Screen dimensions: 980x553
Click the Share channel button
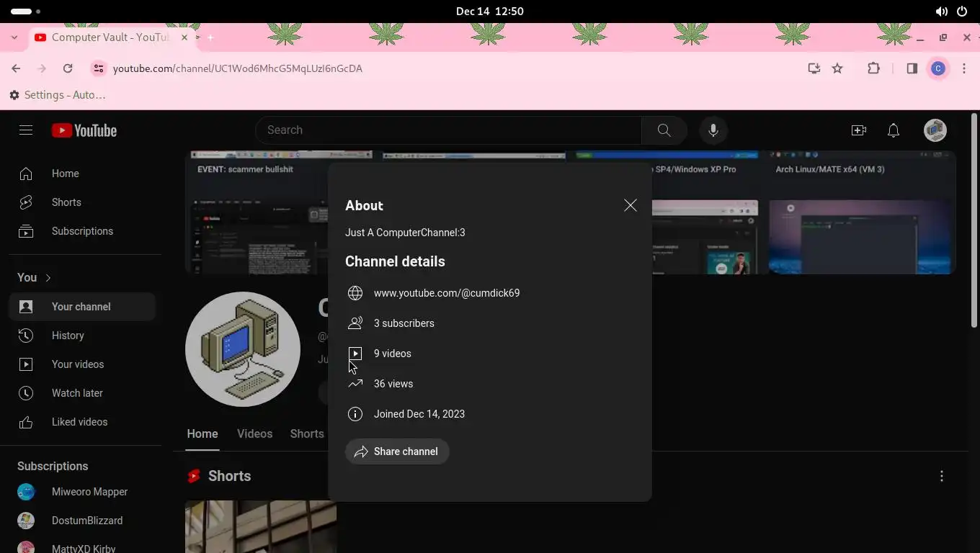[x=397, y=451]
